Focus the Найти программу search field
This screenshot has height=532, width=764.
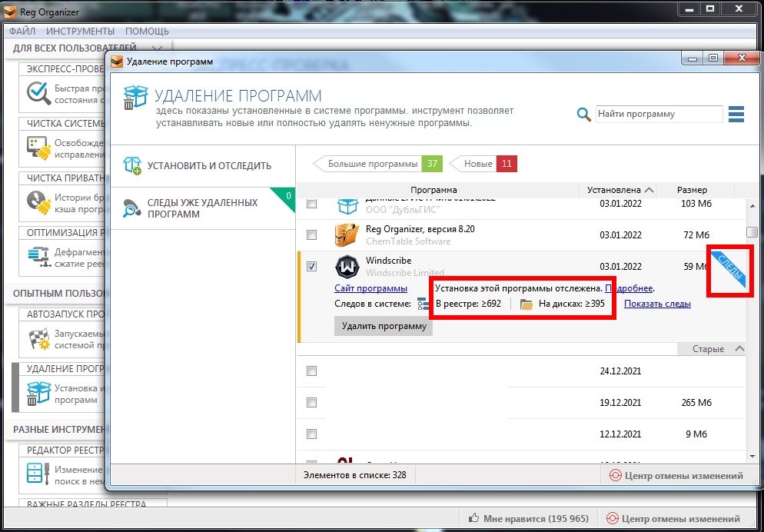659,115
